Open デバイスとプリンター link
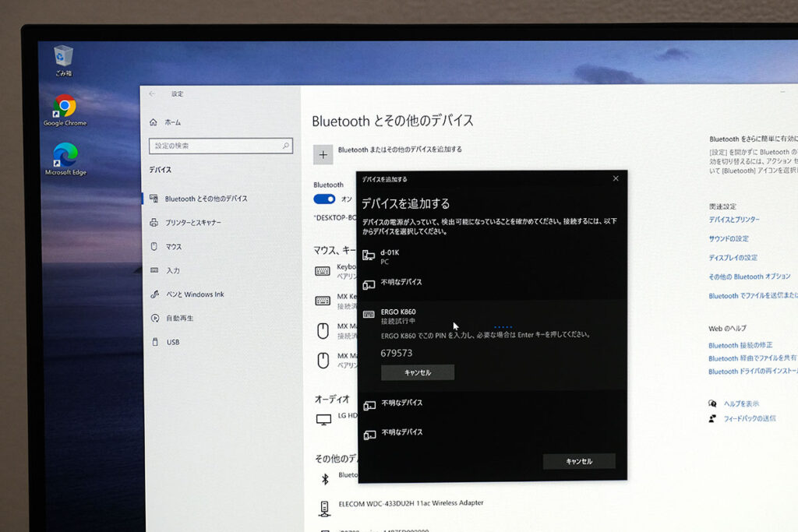Image resolution: width=798 pixels, height=532 pixels. (x=734, y=219)
